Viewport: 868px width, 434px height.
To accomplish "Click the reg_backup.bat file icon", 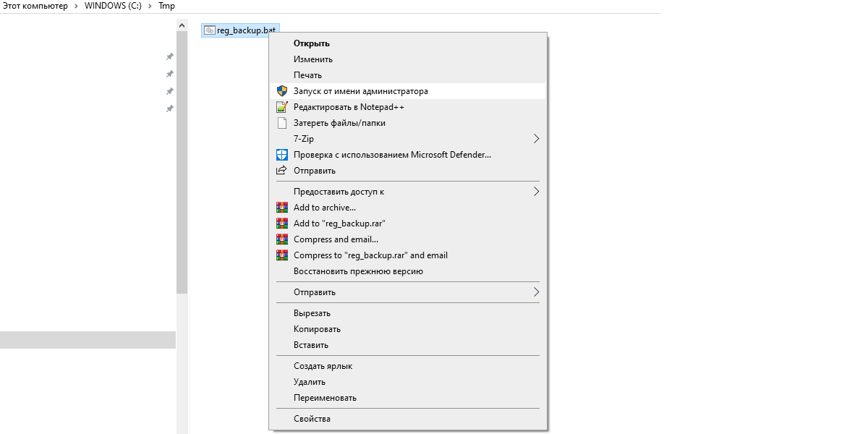I will 210,30.
